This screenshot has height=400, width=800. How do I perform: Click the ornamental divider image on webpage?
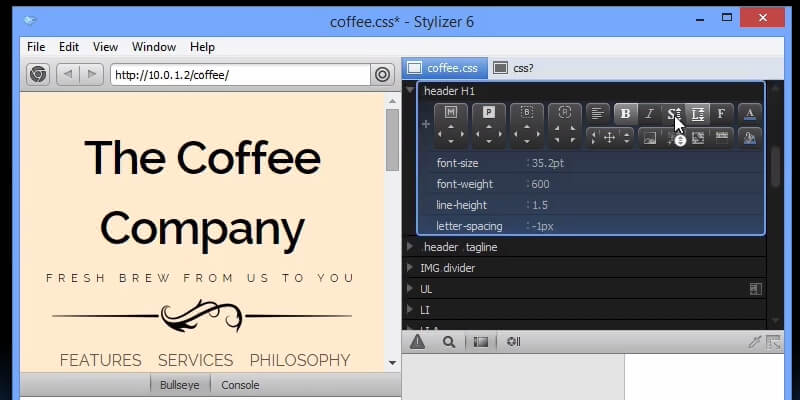[202, 316]
